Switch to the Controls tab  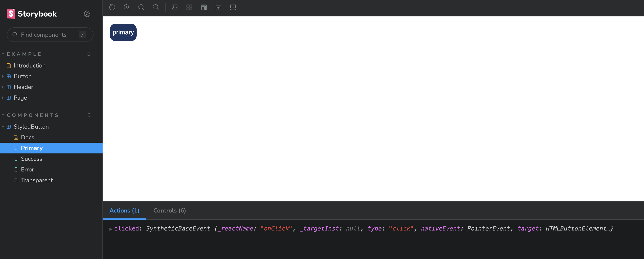169,210
